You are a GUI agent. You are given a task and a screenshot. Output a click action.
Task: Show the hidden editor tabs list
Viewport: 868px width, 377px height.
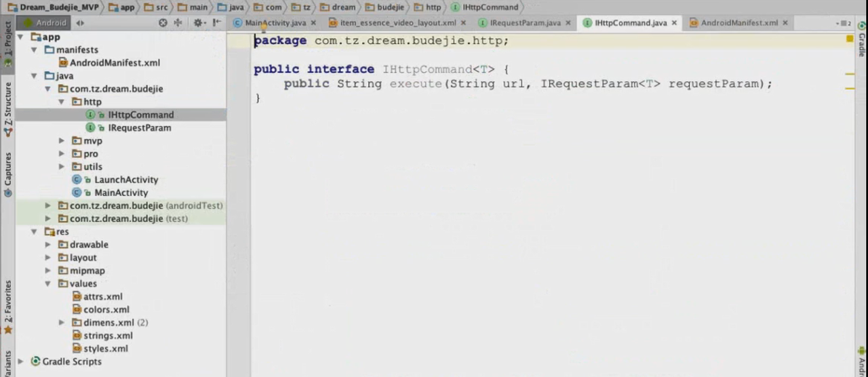(844, 23)
